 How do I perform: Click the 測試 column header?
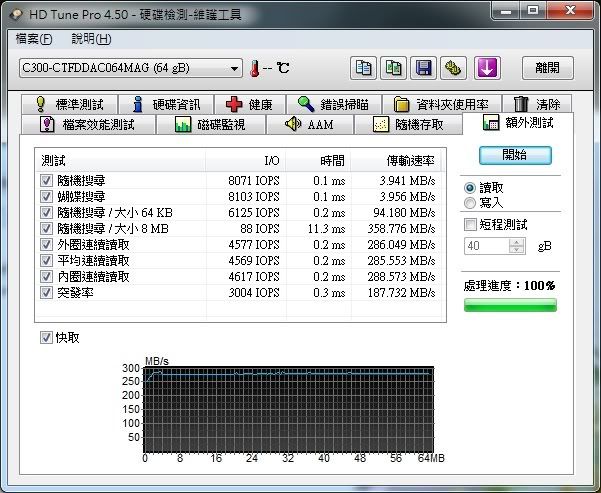coord(120,161)
